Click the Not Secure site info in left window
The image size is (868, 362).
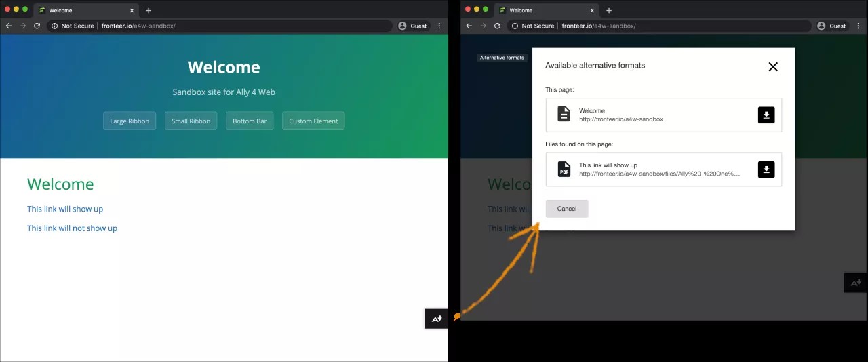(x=72, y=26)
